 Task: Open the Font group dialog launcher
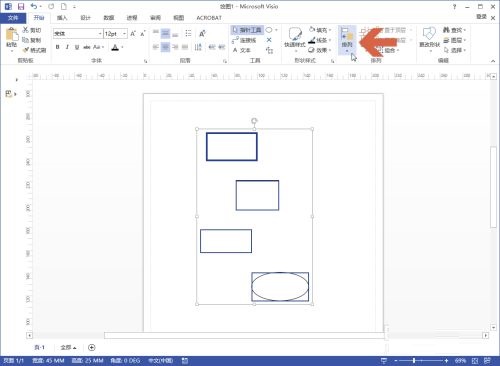[x=146, y=61]
